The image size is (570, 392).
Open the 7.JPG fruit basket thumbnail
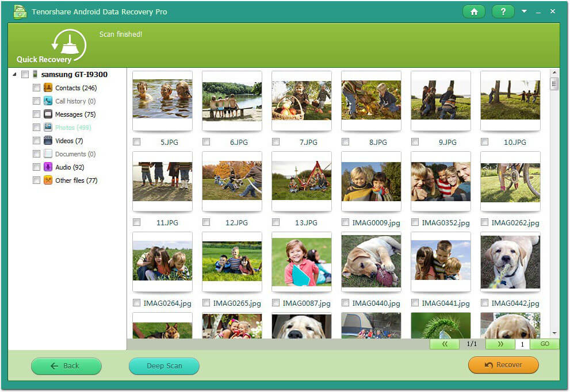(x=302, y=100)
